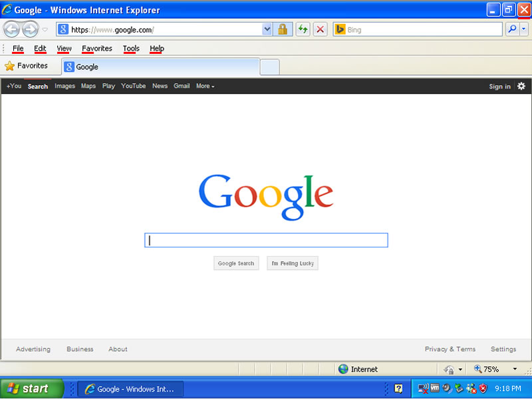The width and height of the screenshot is (532, 399).
Task: Open the About footer link
Action: (x=118, y=349)
